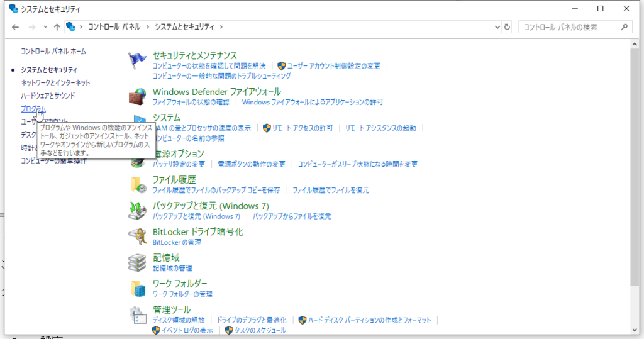Expand chevron after コントロール パネル in breadcrumb

coord(147,26)
